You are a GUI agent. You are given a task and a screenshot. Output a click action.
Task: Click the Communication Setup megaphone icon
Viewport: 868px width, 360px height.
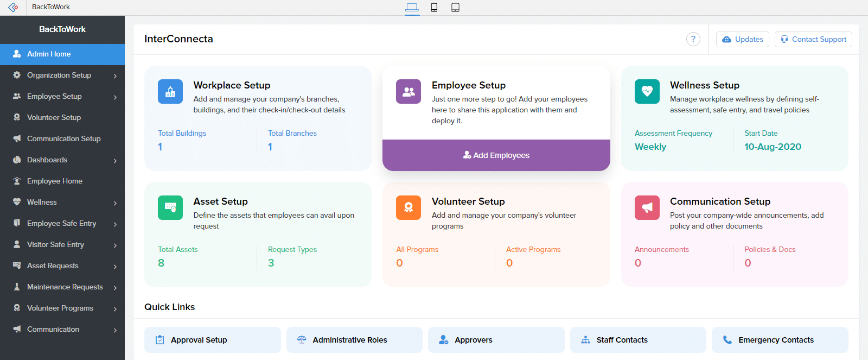647,207
